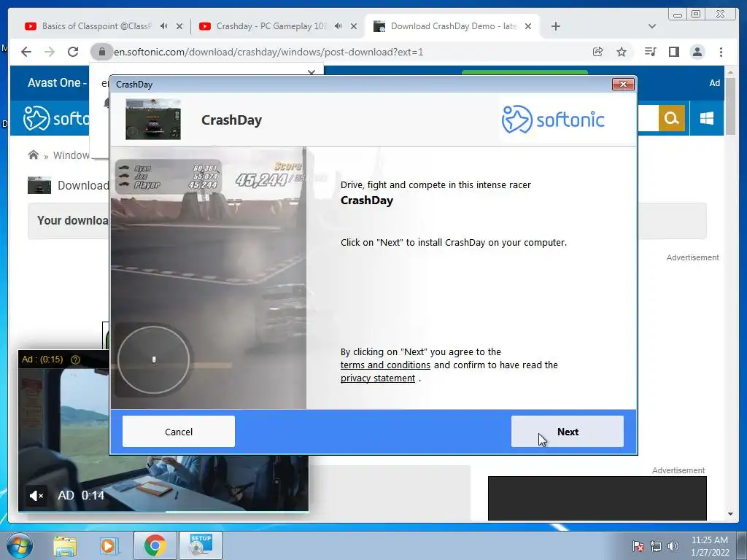This screenshot has height=560, width=747.
Task: Select the Windows platform icon on Softonic
Action: coord(707,118)
